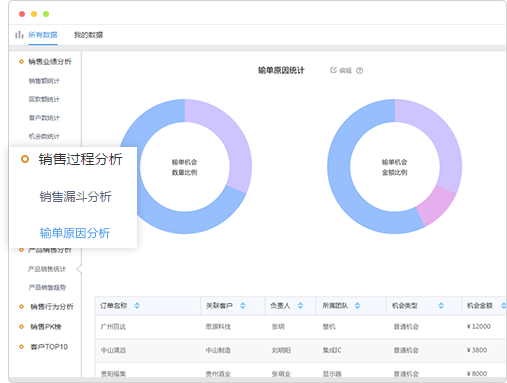Click the red close window button
This screenshot has width=507, height=383.
[22, 14]
